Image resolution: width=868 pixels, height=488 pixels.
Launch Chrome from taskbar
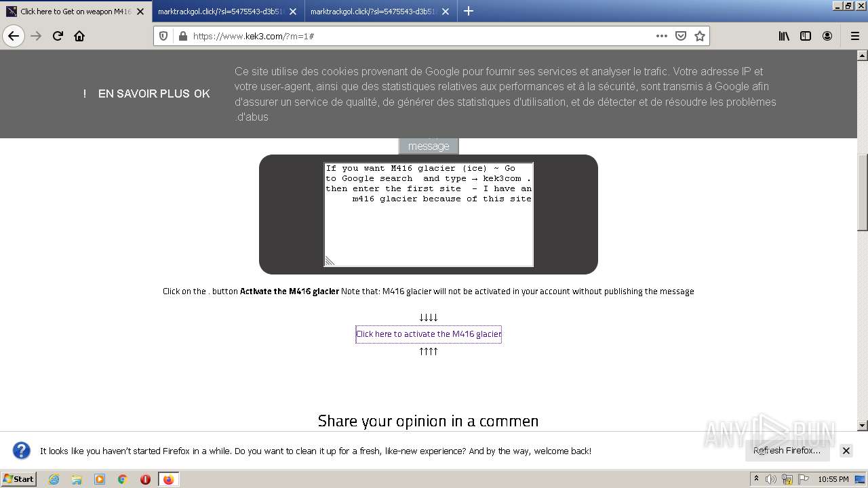coord(123,479)
